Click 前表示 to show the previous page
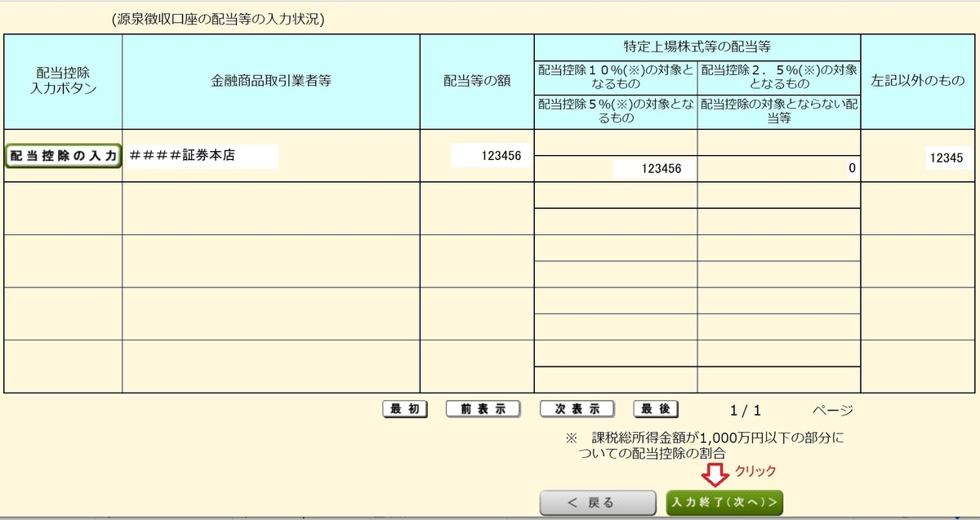Viewport: 980px width, 520px height. tap(482, 408)
